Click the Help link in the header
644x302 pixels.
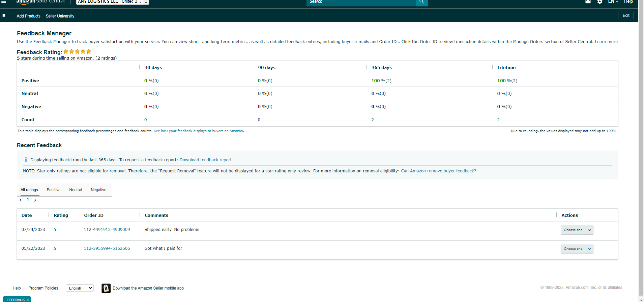click(628, 2)
